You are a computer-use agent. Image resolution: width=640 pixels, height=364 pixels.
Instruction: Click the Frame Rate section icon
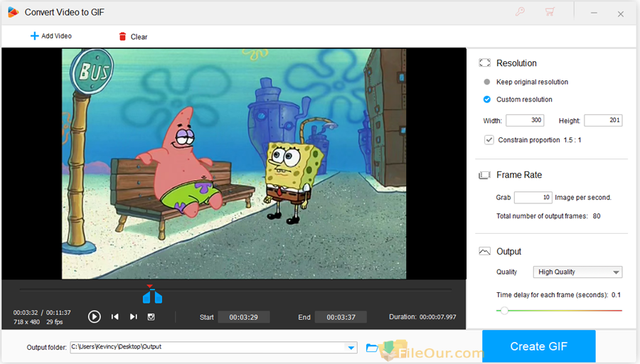484,175
